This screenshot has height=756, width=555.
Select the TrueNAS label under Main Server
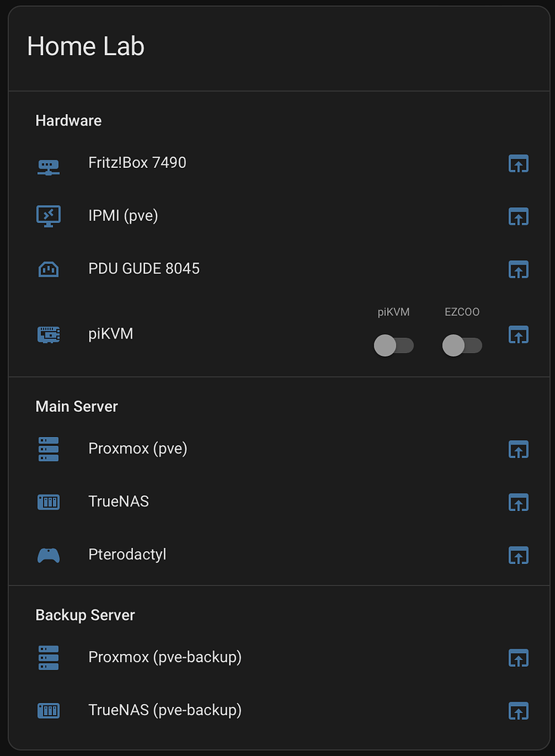point(119,501)
